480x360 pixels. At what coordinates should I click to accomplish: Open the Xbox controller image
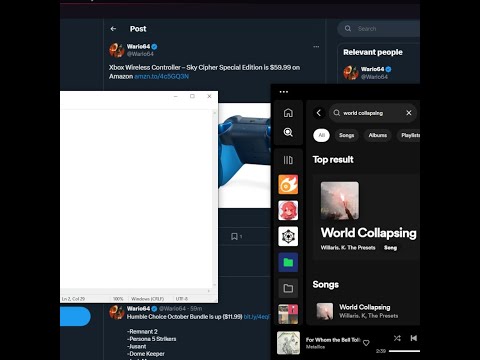pyautogui.click(x=244, y=155)
